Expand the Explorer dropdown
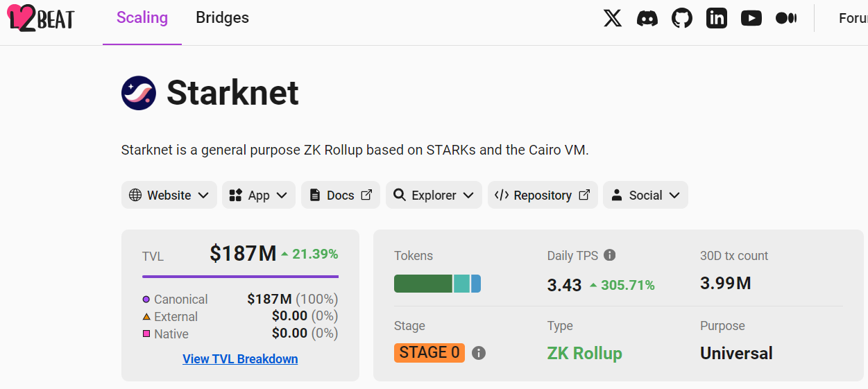 [434, 196]
